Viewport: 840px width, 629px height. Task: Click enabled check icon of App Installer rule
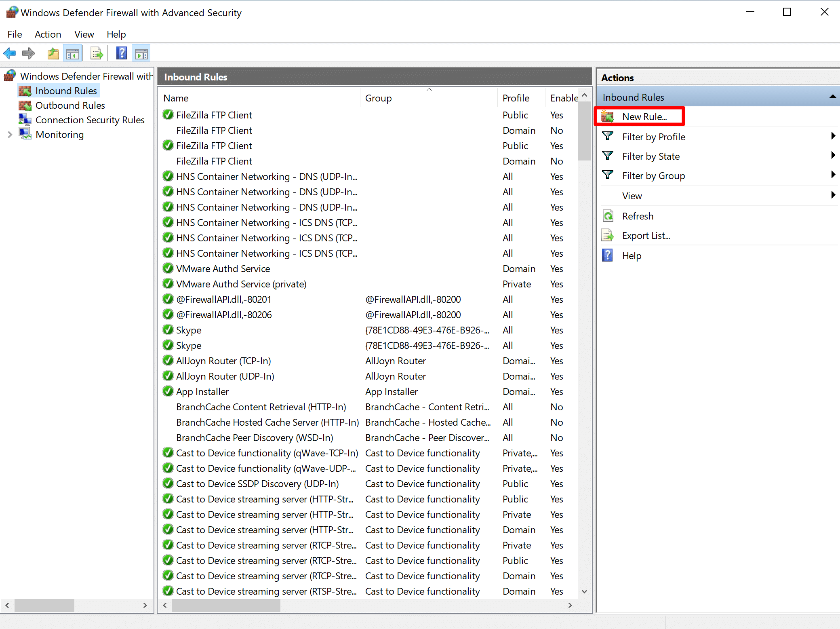point(168,391)
